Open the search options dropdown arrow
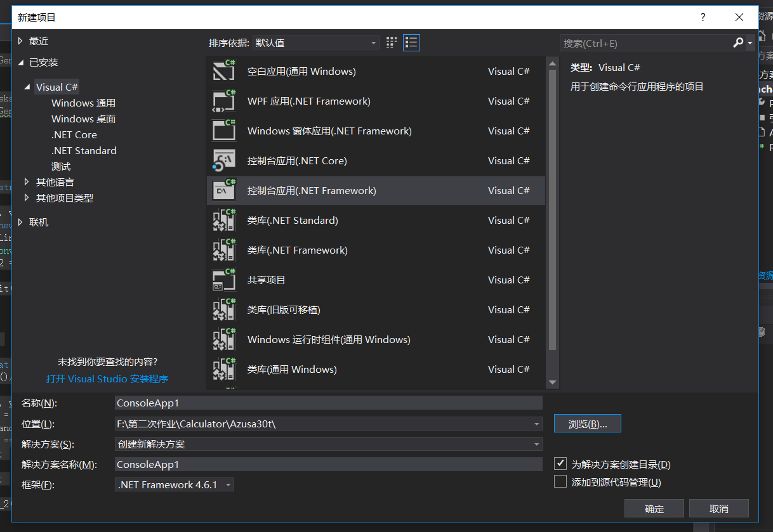 click(750, 43)
